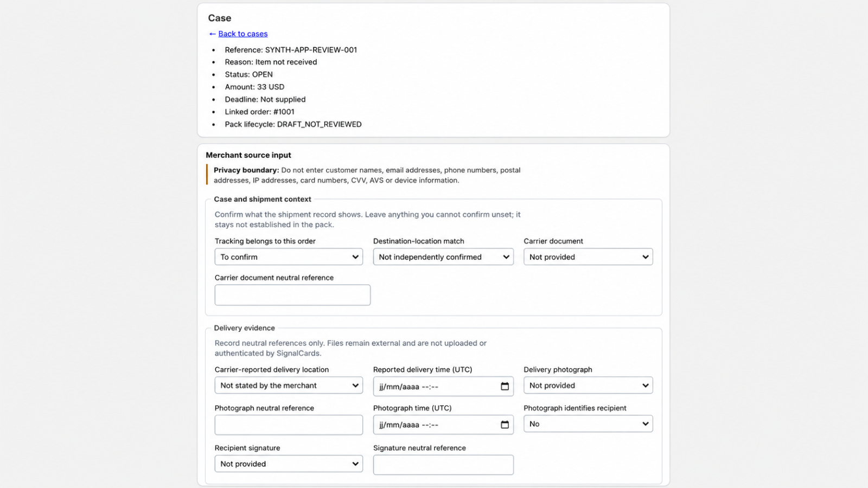Expand the Recipient signature dropdown

pos(289,464)
